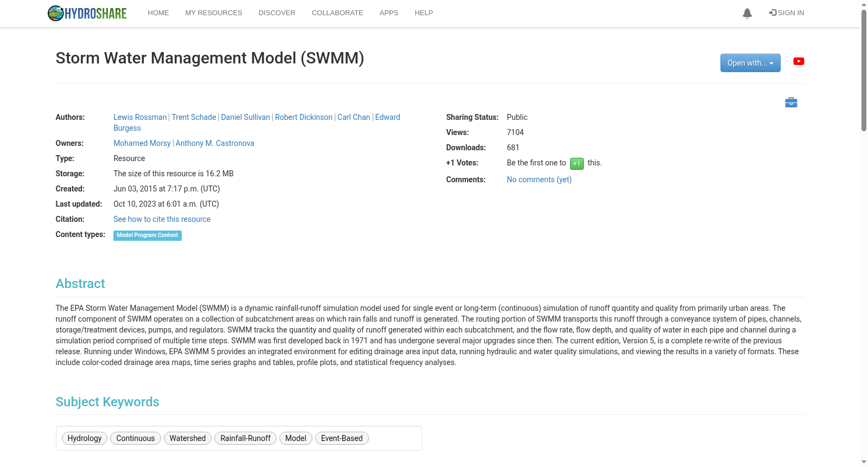This screenshot has width=868, height=467.
Task: Click the Public sharing status value
Action: 517,117
